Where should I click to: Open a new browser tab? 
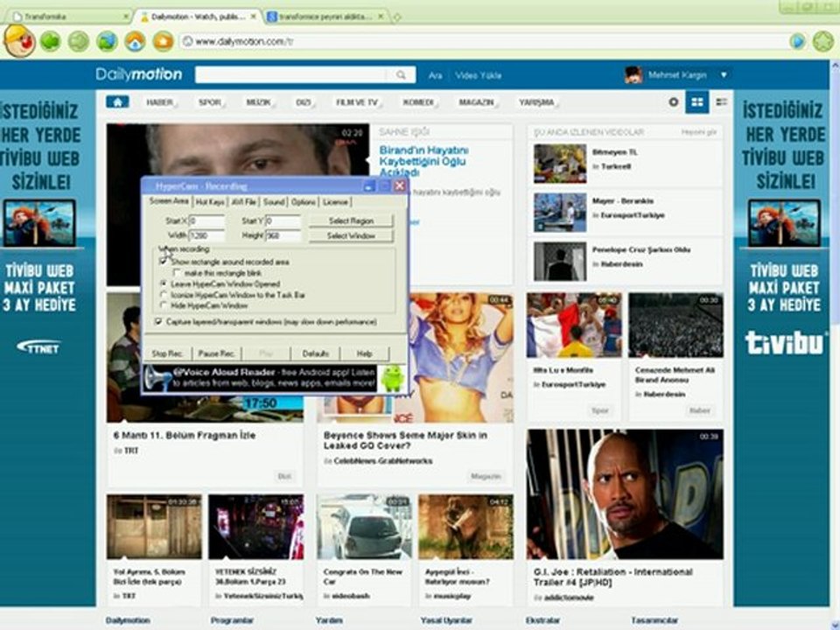tap(397, 17)
